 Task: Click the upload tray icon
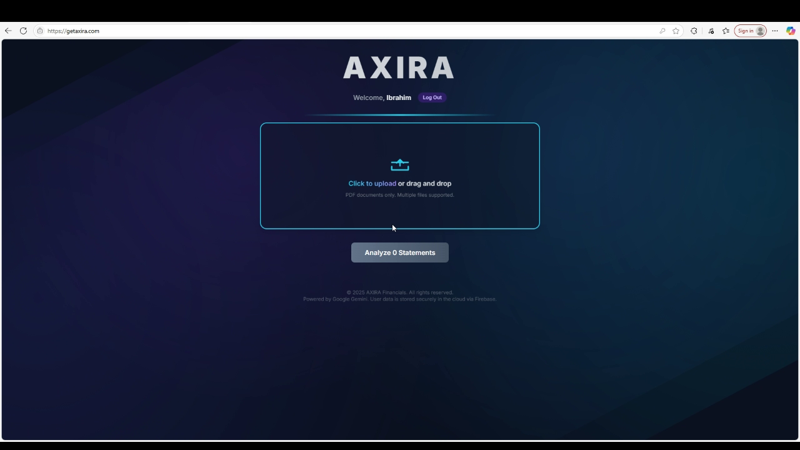click(x=399, y=165)
